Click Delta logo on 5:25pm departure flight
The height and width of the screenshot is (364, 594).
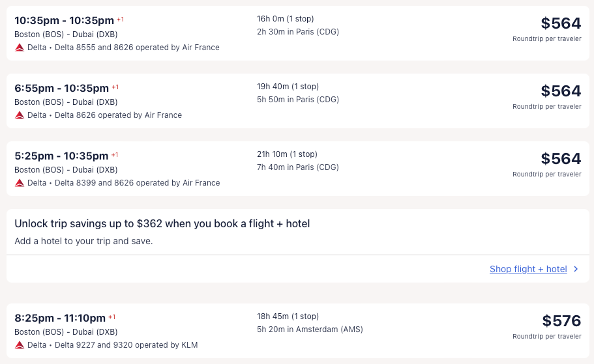[20, 183]
